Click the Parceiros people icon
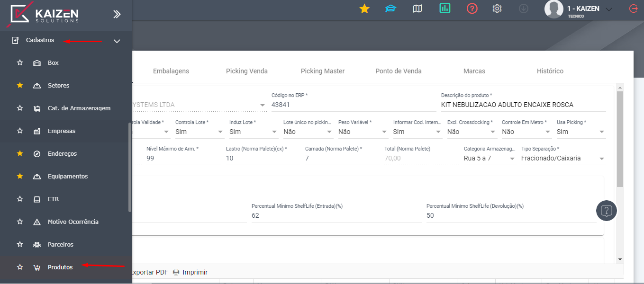 37,245
